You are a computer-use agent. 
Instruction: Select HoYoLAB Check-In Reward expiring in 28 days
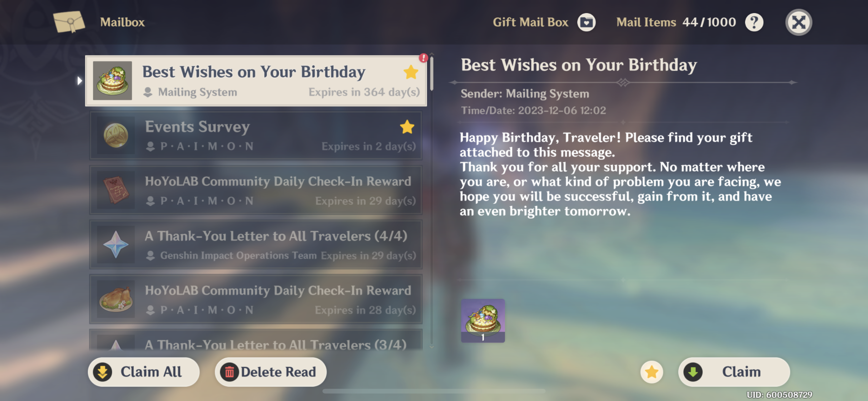[x=256, y=299]
